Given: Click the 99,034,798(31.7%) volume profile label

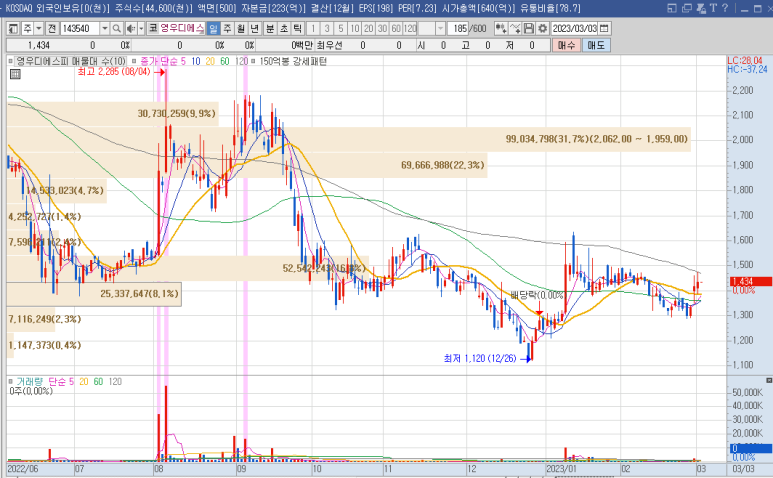Looking at the screenshot, I should [x=597, y=139].
